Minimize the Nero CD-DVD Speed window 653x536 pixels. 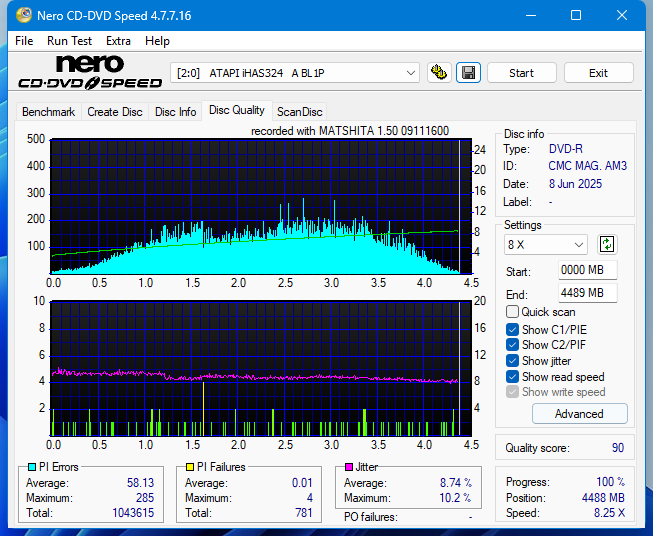[529, 16]
